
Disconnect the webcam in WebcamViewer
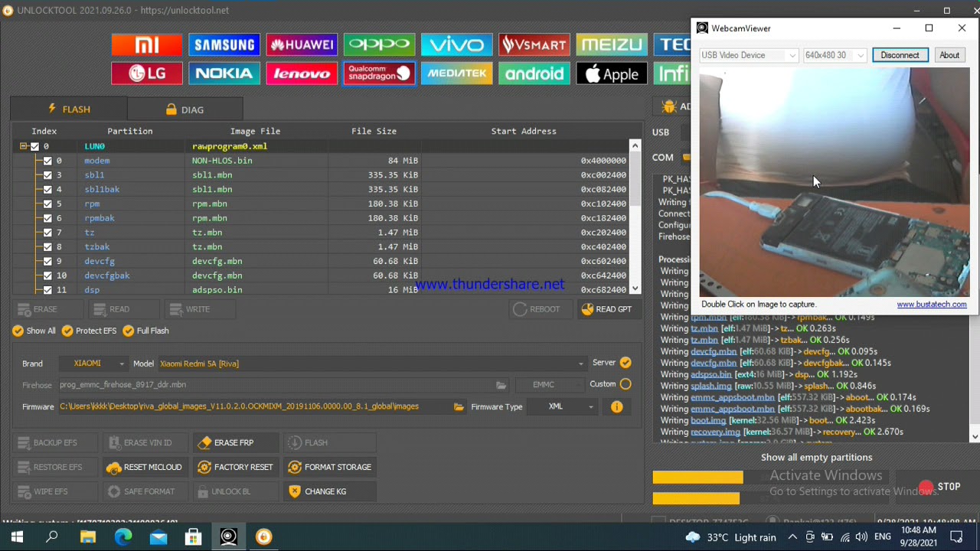(x=900, y=55)
